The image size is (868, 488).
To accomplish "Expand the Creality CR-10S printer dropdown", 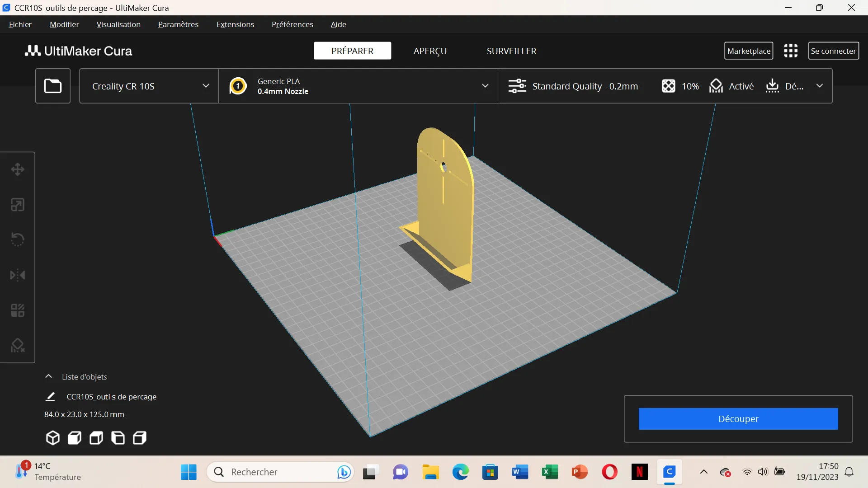I will pyautogui.click(x=149, y=86).
